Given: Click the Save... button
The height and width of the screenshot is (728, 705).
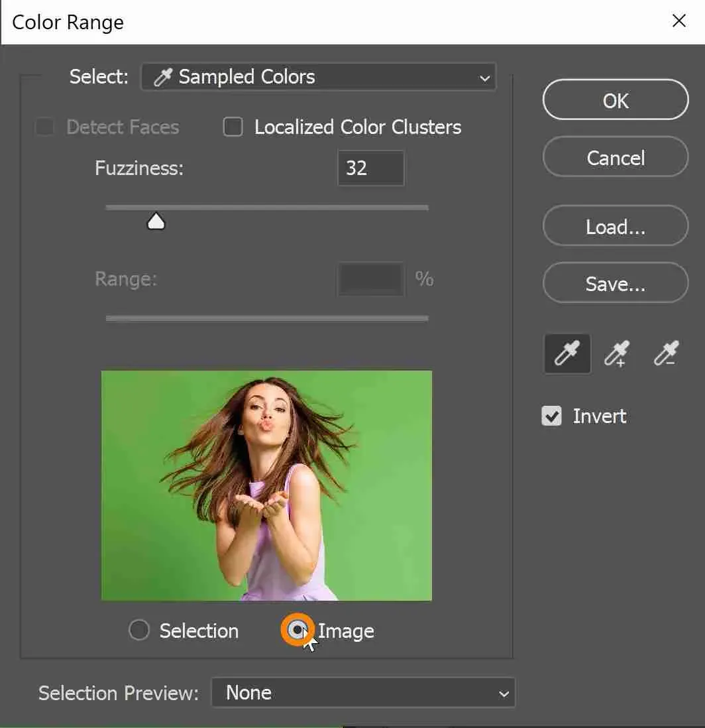Looking at the screenshot, I should tap(615, 284).
